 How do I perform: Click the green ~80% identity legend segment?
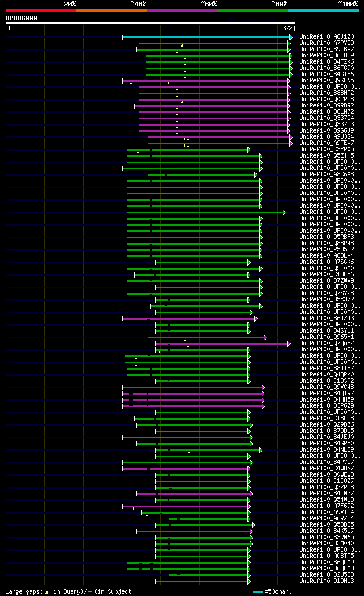tap(253, 10)
